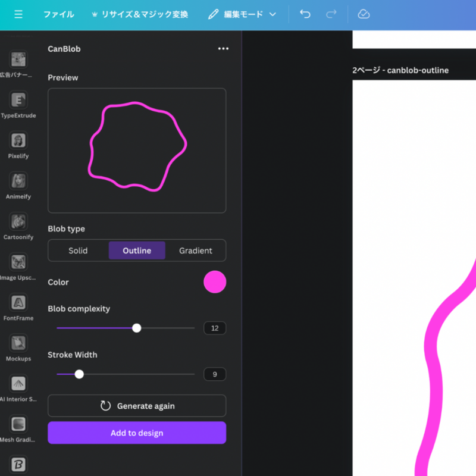Viewport: 476px width, 476px height.
Task: Click the cloud save status icon
Action: point(364,14)
